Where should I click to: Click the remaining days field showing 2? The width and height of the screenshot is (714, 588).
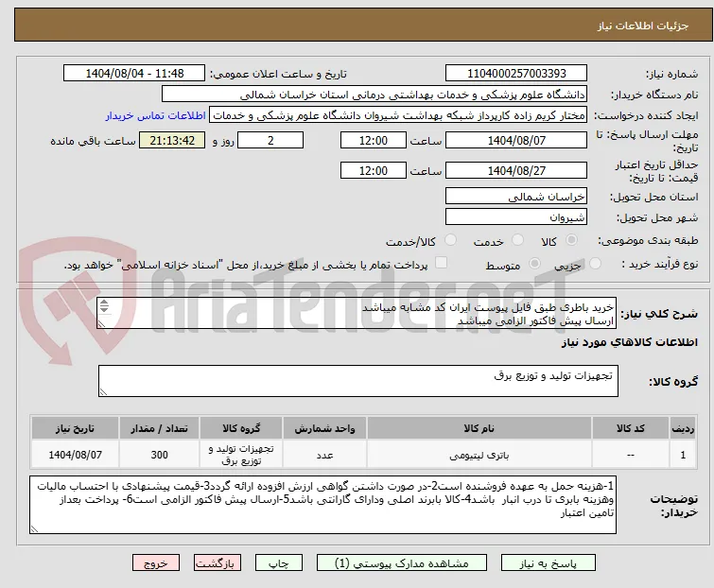point(270,140)
